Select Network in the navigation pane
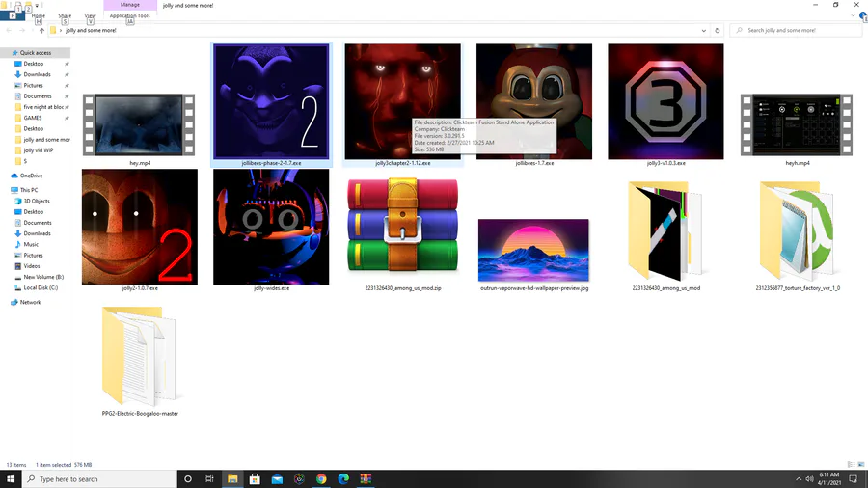The image size is (868, 488). tap(30, 303)
